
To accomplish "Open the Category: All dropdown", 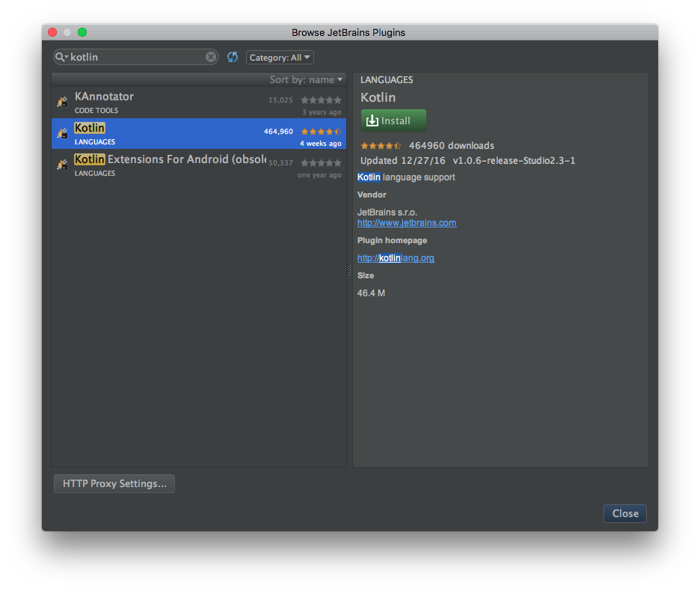I will click(x=280, y=58).
